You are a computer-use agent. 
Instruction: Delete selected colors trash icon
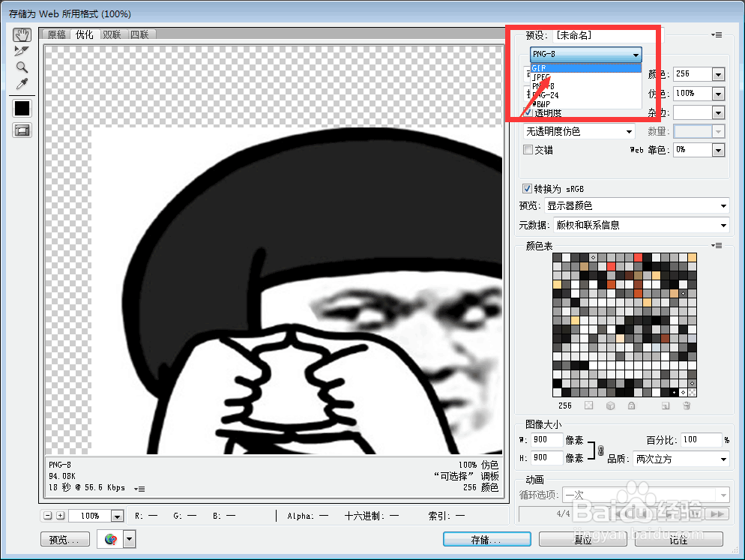pos(687,406)
